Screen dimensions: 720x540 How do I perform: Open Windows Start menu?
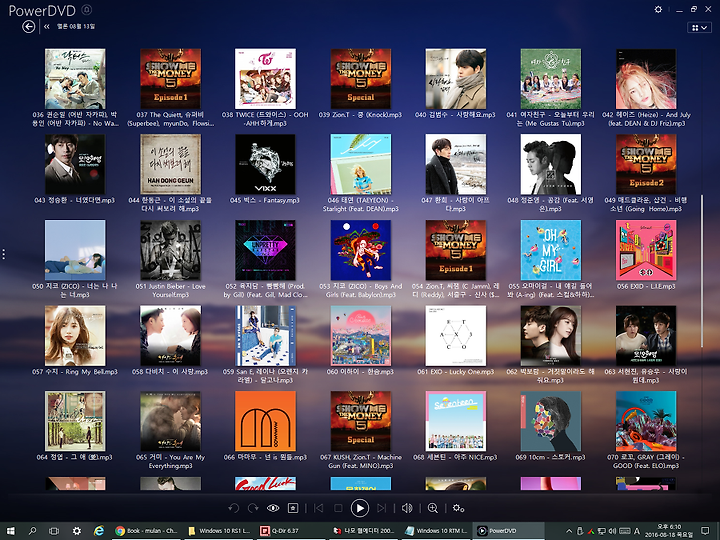pos(11,531)
